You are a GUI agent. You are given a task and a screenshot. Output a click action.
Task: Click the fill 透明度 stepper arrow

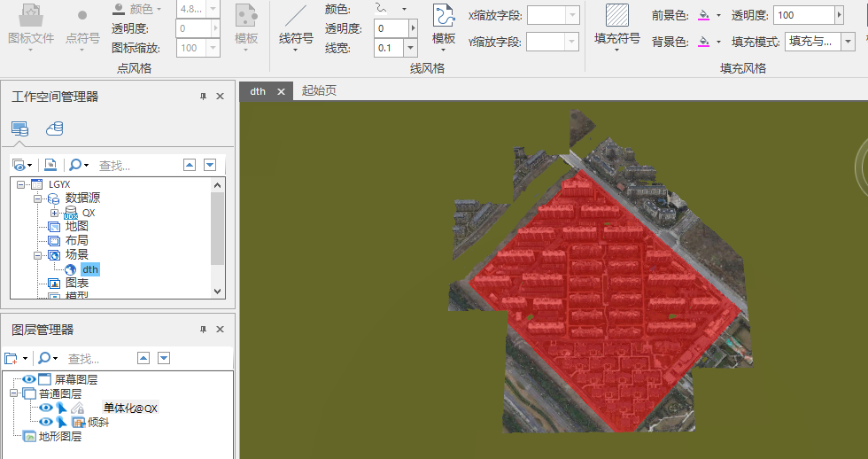click(840, 15)
